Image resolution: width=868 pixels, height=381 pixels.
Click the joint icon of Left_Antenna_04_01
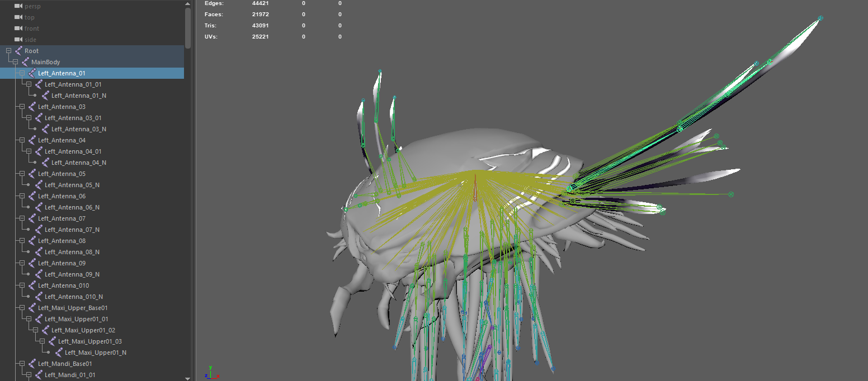click(x=39, y=151)
